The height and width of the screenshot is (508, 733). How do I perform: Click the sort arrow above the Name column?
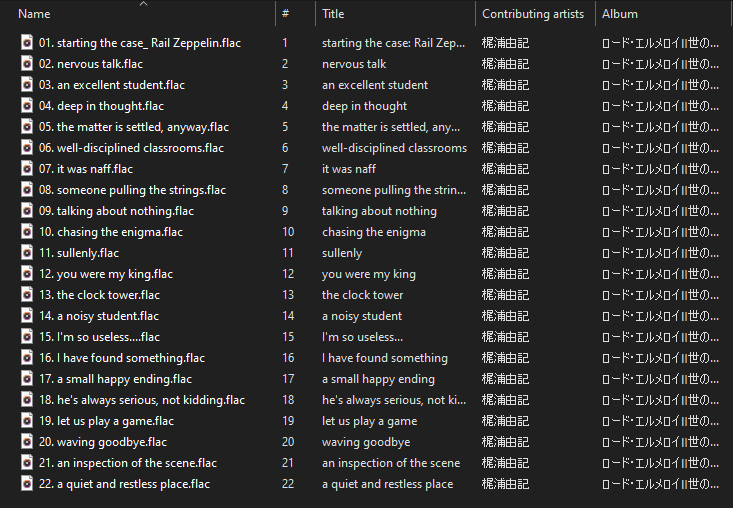[x=144, y=4]
